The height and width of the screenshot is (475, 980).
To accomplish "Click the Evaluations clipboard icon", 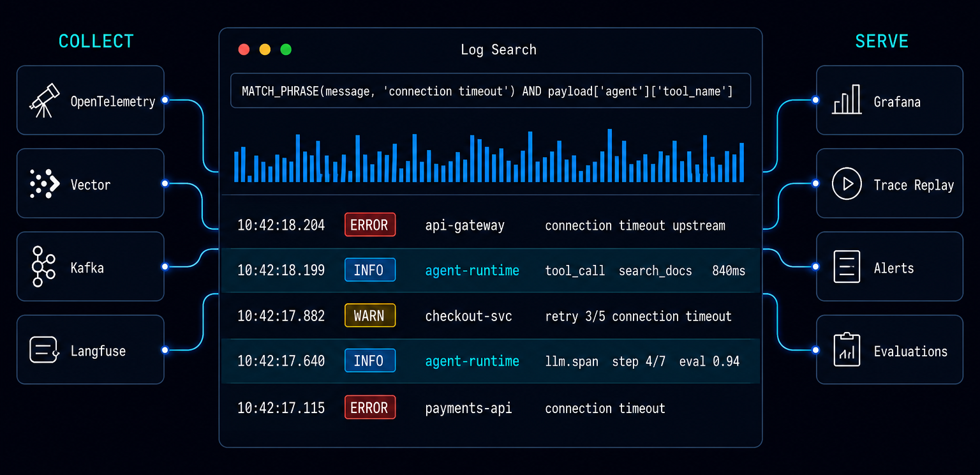I will pyautogui.click(x=847, y=349).
